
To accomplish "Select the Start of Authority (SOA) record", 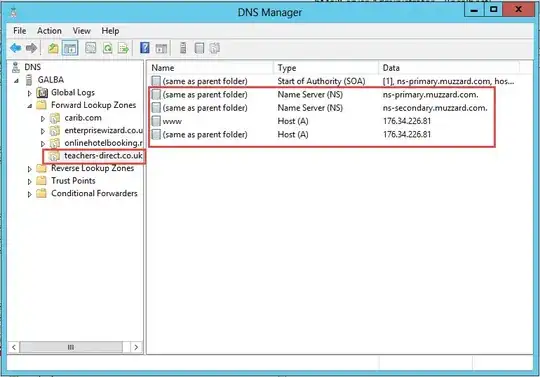I will (333, 81).
